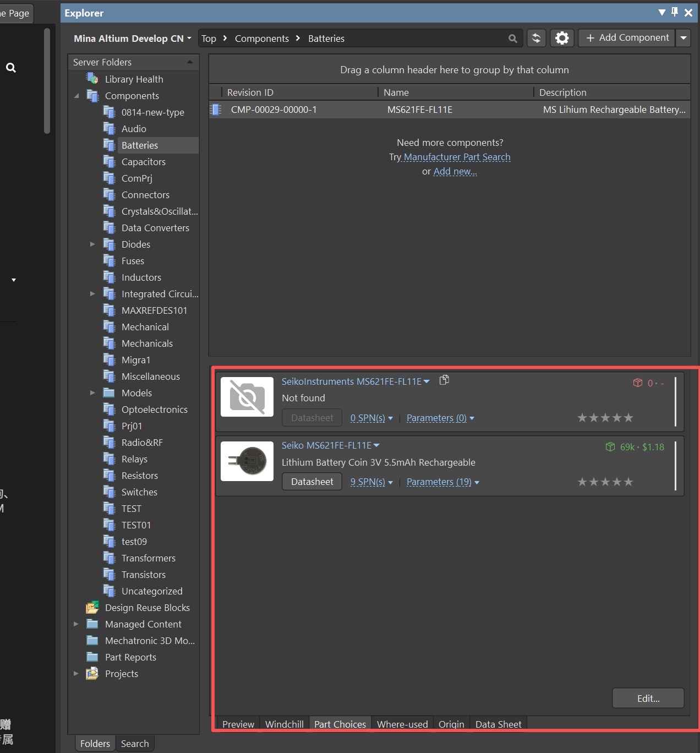
Task: Click the green stock box icon showing 69k
Action: [x=610, y=447]
